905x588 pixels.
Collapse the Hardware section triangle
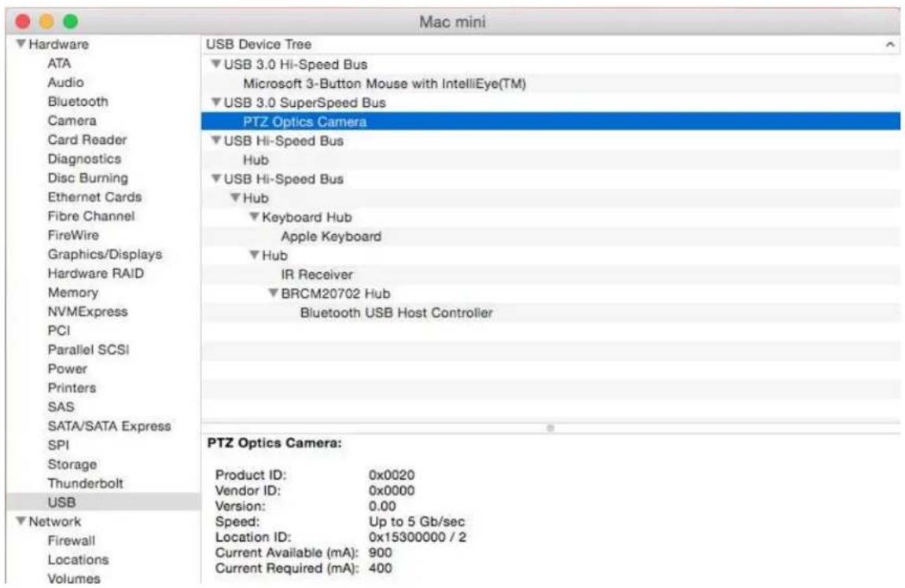pyautogui.click(x=21, y=44)
